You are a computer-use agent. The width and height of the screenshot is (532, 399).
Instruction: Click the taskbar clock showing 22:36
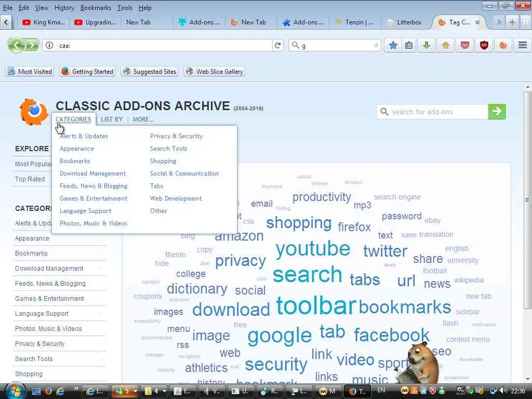[518, 391]
